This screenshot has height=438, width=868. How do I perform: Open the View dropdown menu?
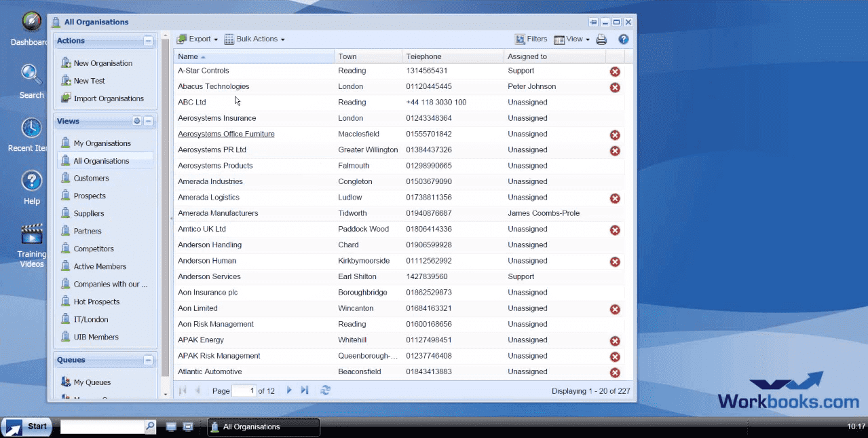[x=571, y=39]
